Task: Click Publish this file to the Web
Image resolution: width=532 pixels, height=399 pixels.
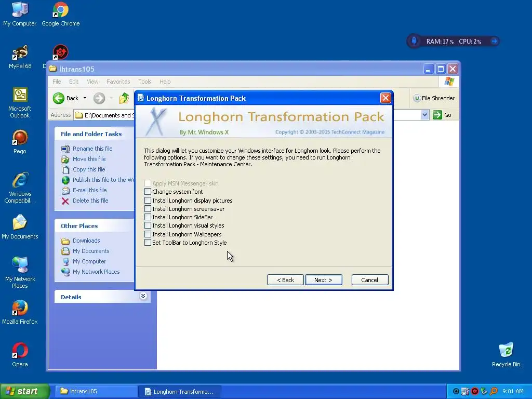Action: tap(103, 180)
